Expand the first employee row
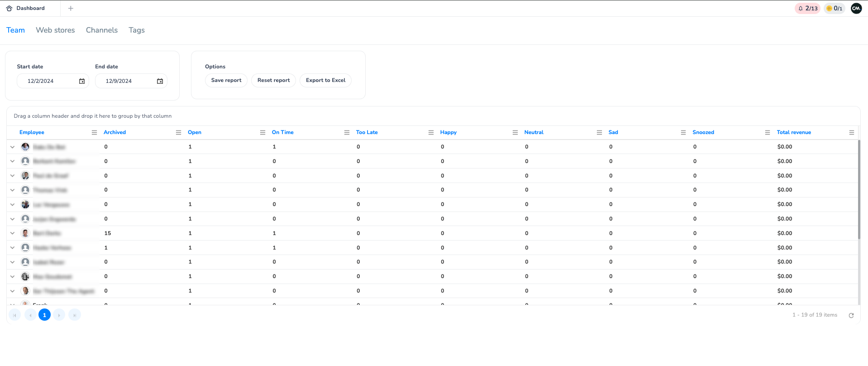 click(x=13, y=147)
